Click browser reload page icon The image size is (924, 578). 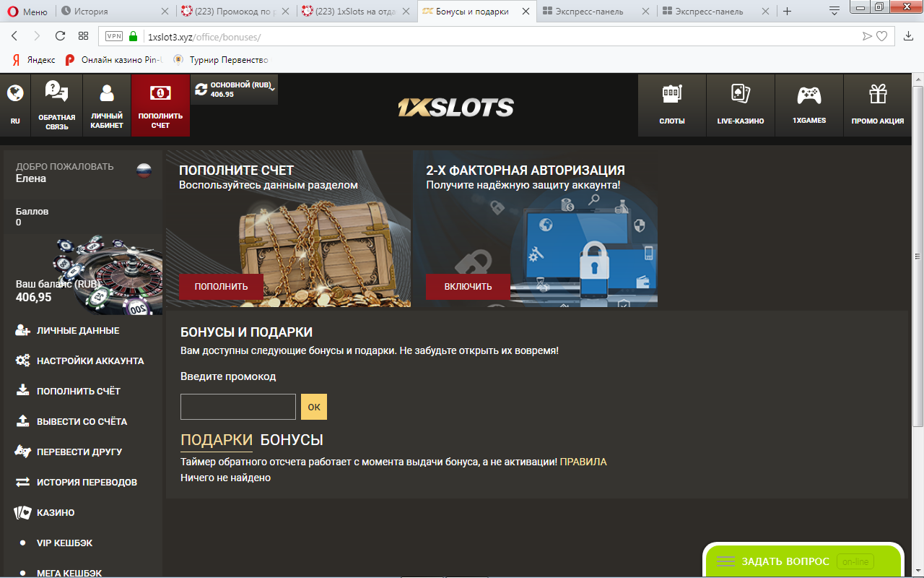[60, 36]
